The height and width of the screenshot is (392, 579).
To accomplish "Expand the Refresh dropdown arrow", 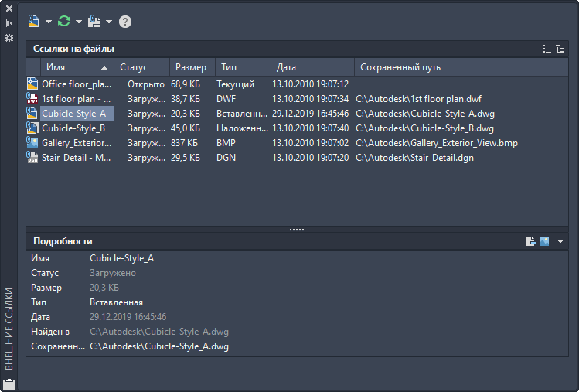I will pyautogui.click(x=79, y=22).
